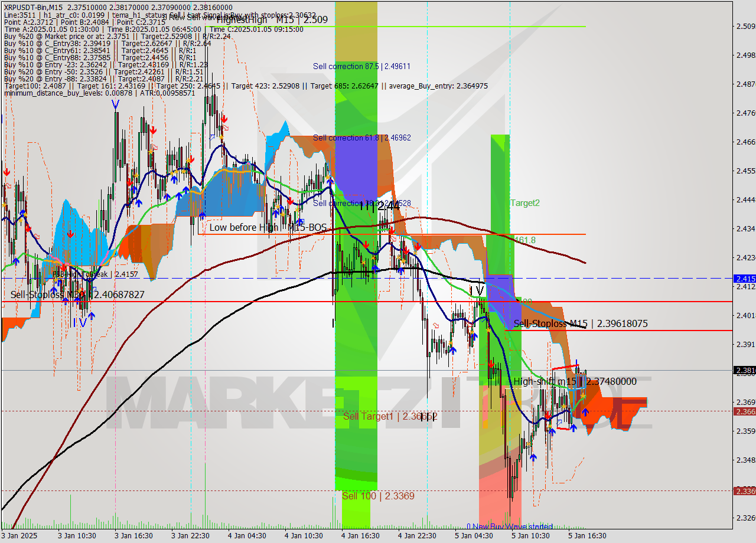Click the 'High-shift m15 | 2.37480000' label

pos(575,381)
